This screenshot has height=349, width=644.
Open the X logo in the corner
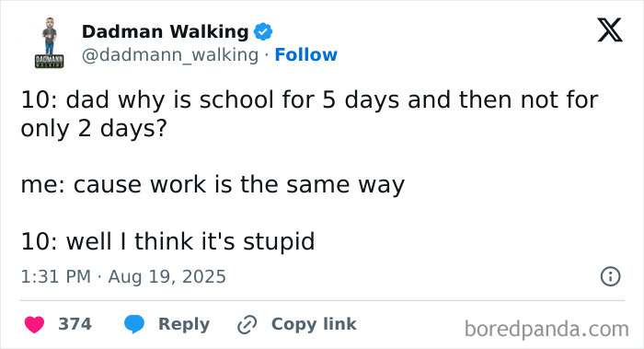[610, 29]
